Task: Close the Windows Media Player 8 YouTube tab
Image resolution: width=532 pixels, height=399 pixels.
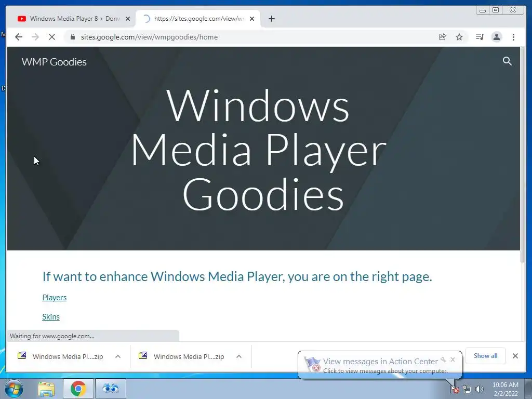Action: click(x=128, y=19)
